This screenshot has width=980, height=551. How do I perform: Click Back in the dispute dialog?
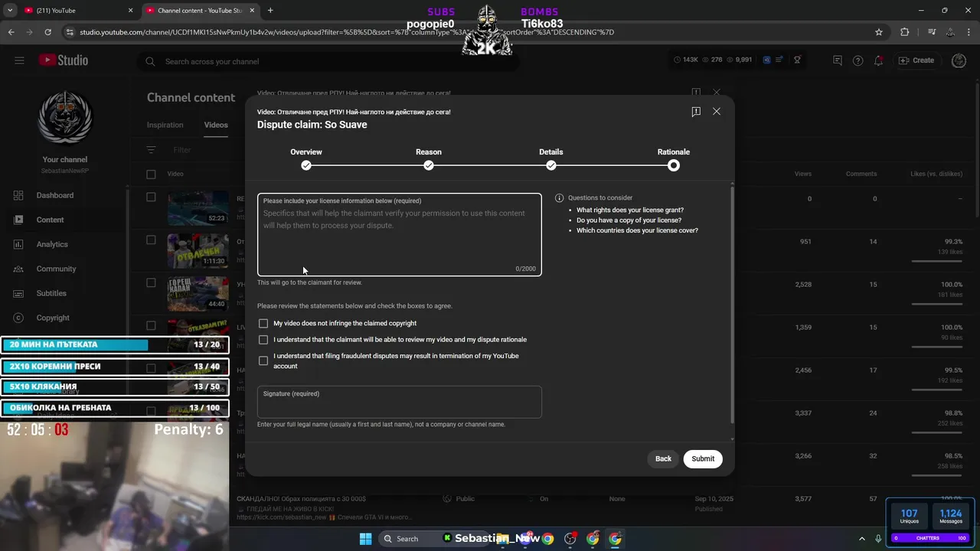click(663, 459)
